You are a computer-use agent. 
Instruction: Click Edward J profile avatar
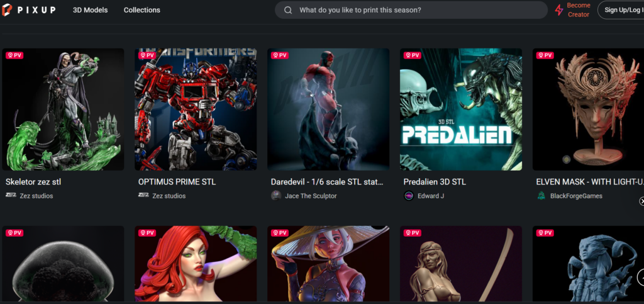point(409,196)
